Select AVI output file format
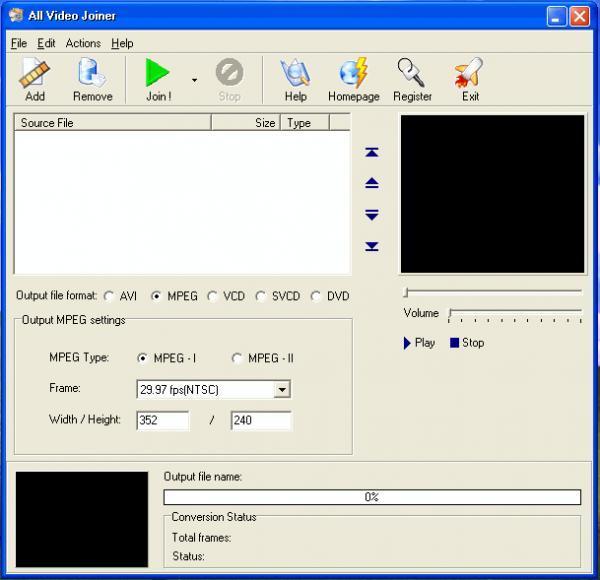 pos(120,296)
